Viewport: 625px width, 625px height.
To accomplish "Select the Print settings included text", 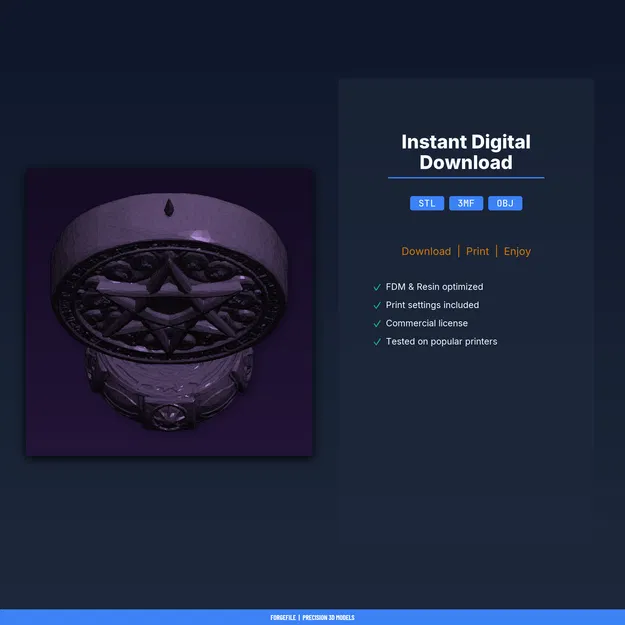I will point(432,305).
